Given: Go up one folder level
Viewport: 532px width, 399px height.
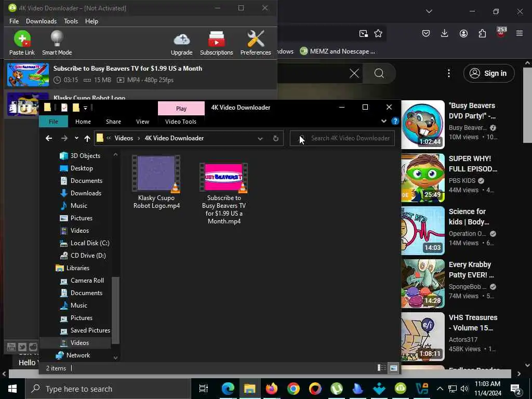Looking at the screenshot, I should 87,138.
